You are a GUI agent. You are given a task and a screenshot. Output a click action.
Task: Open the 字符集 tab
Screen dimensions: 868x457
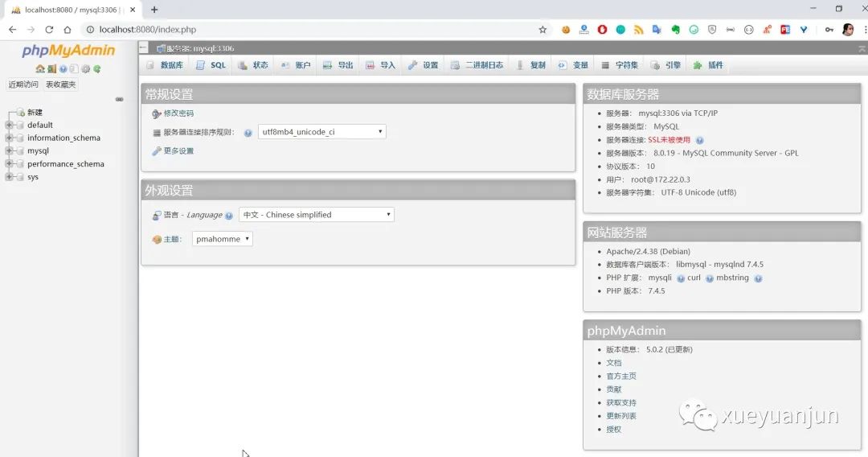[x=620, y=65]
